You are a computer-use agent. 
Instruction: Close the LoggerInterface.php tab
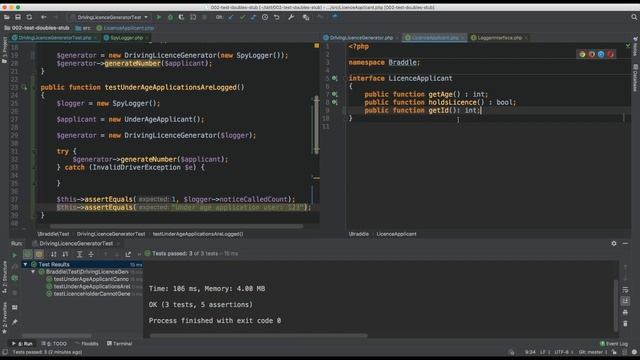coord(526,38)
